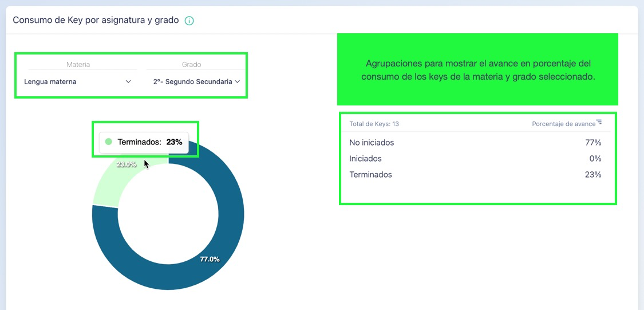Click the sort icon next to Porcentaje de avance
This screenshot has height=310, width=644.
click(x=599, y=122)
